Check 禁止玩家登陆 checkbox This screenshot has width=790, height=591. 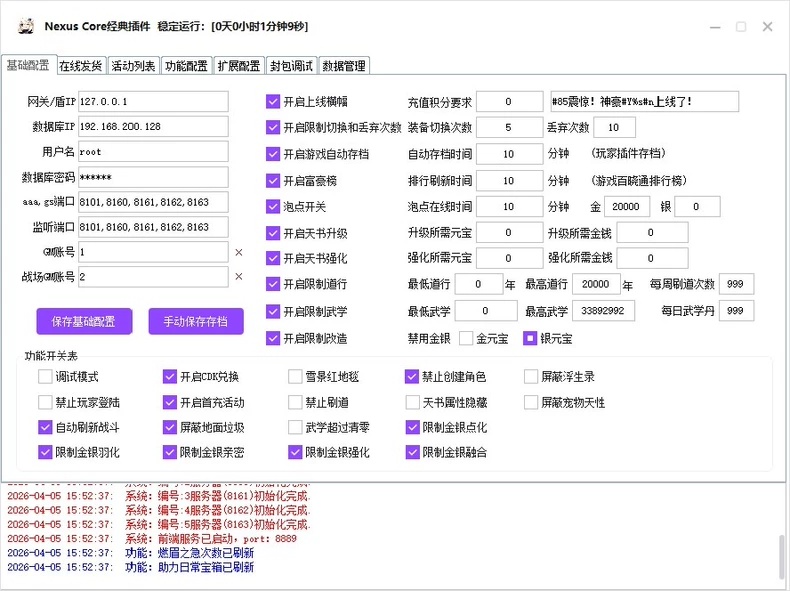pos(45,402)
